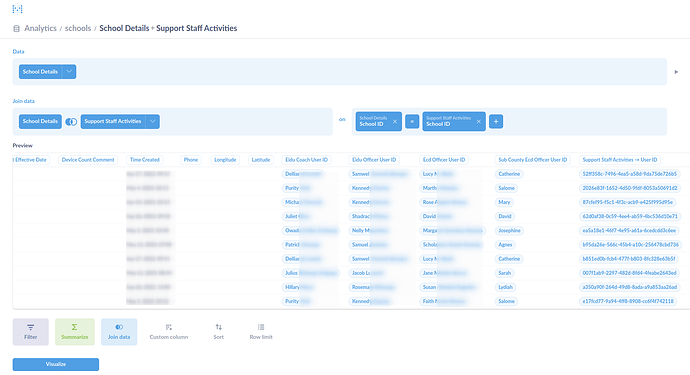Open schools breadcrumb link
690x375 pixels.
tap(78, 28)
